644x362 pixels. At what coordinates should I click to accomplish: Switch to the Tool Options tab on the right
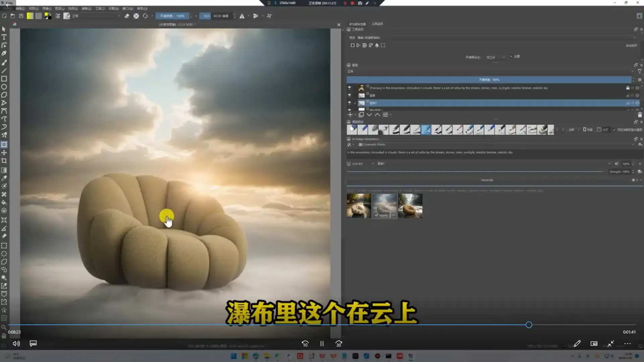pyautogui.click(x=377, y=24)
